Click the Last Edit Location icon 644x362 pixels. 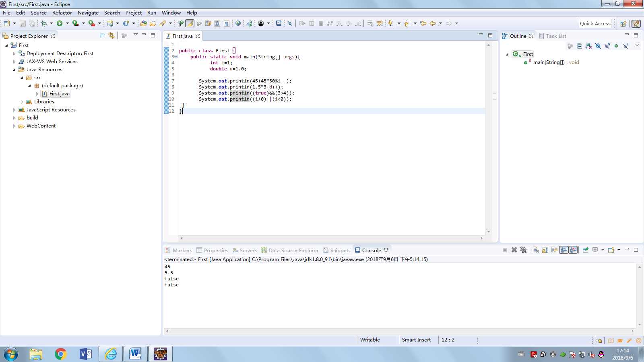423,23
